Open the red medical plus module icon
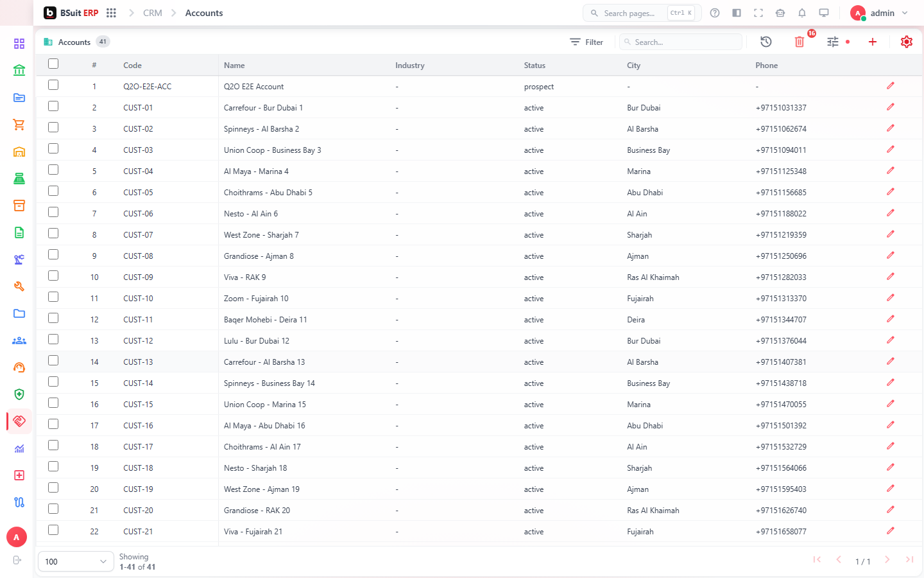Image resolution: width=924 pixels, height=578 pixels. point(19,475)
